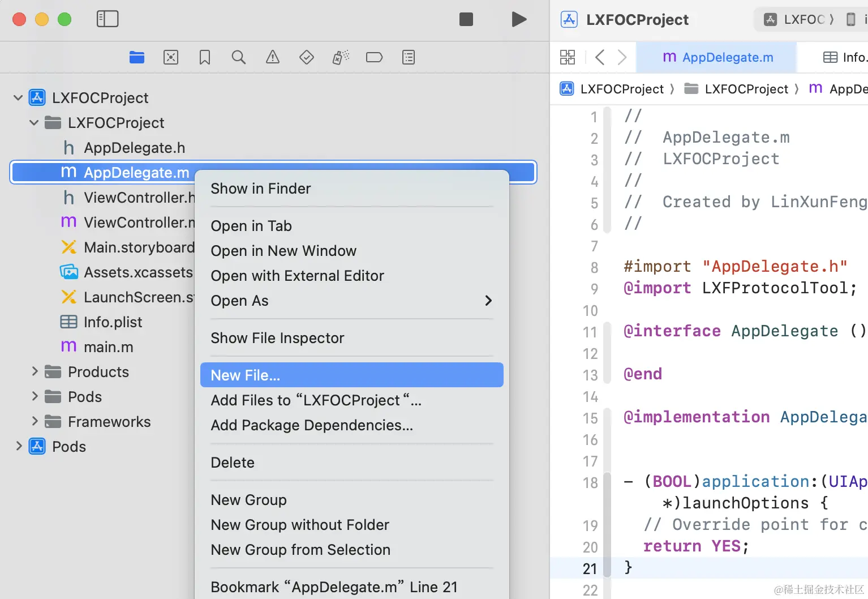This screenshot has height=599, width=868.
Task: Go forward in editor history
Action: [x=622, y=57]
